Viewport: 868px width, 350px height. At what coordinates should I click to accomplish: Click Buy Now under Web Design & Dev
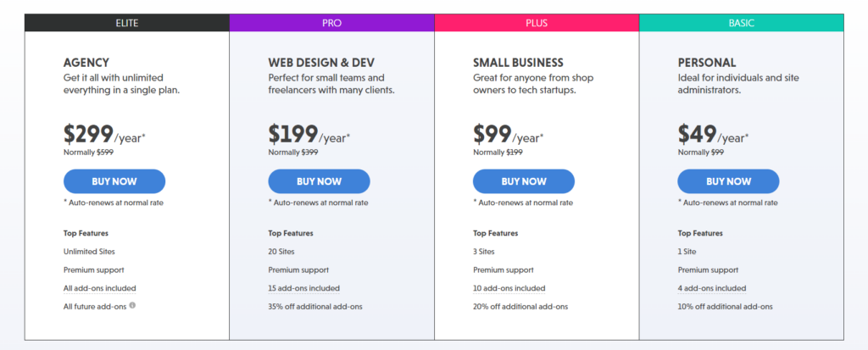[320, 181]
